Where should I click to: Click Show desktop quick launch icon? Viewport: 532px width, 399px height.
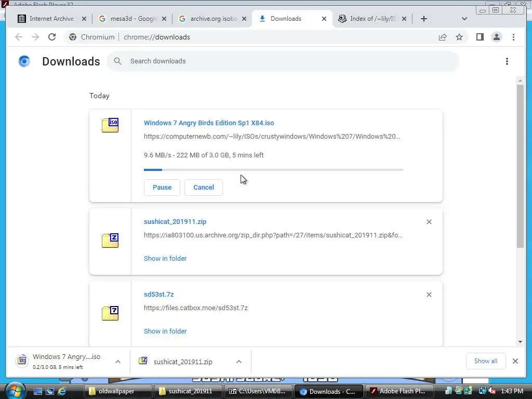tap(37, 391)
